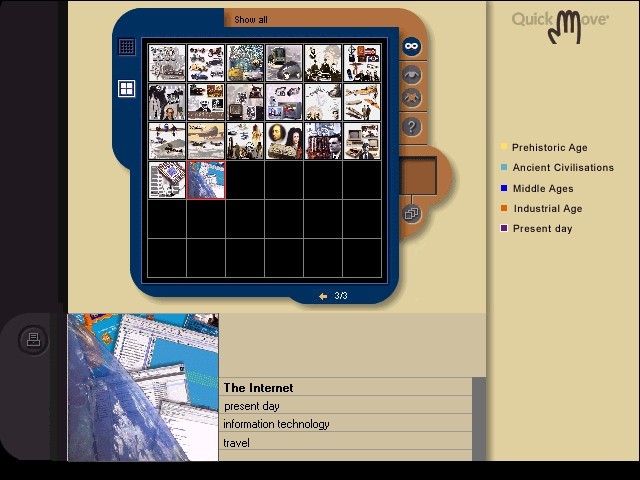Click the large Internet preview image
This screenshot has width=640, height=480.
(x=143, y=387)
